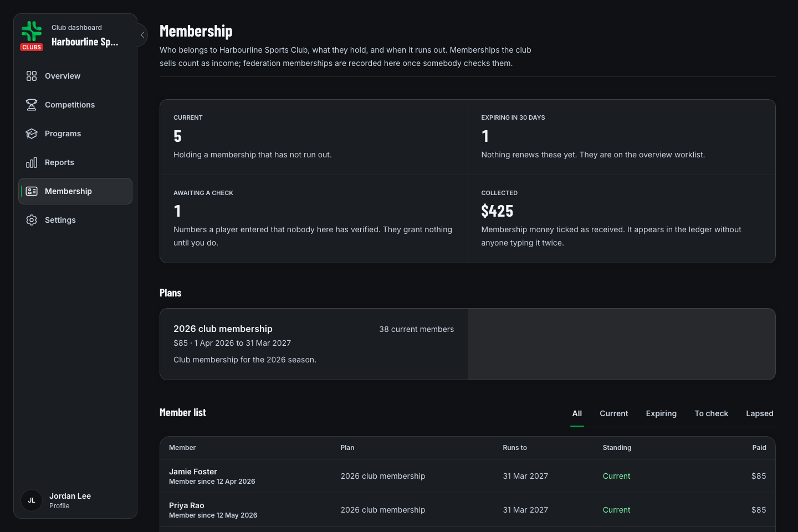Go to Competitions in the sidebar
This screenshot has height=532, width=798.
(75, 105)
